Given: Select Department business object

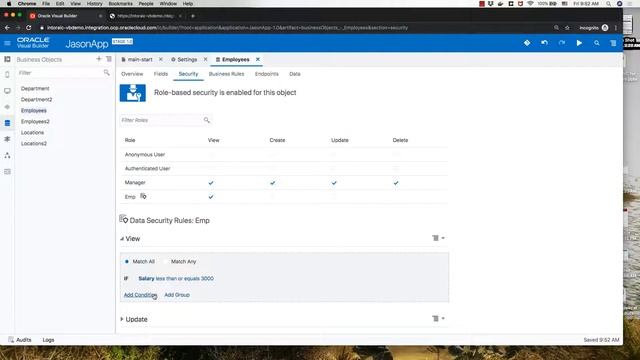Looking at the screenshot, I should [x=35, y=89].
